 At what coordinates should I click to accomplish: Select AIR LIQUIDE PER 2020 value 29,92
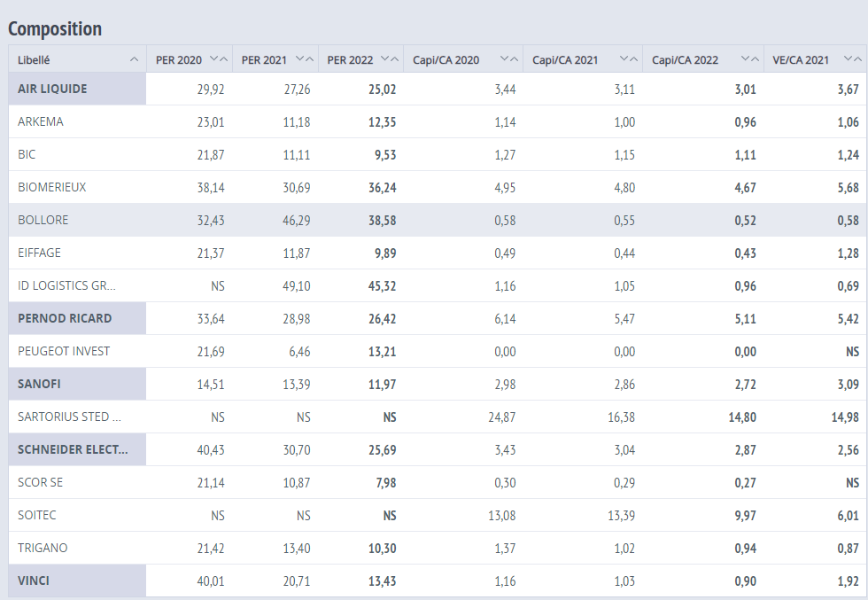211,90
